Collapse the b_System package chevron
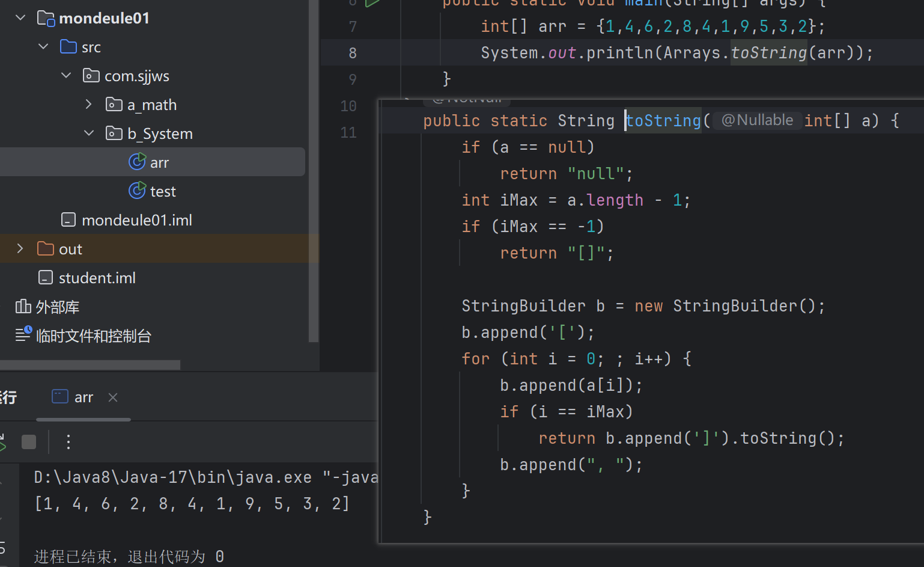 pyautogui.click(x=89, y=133)
